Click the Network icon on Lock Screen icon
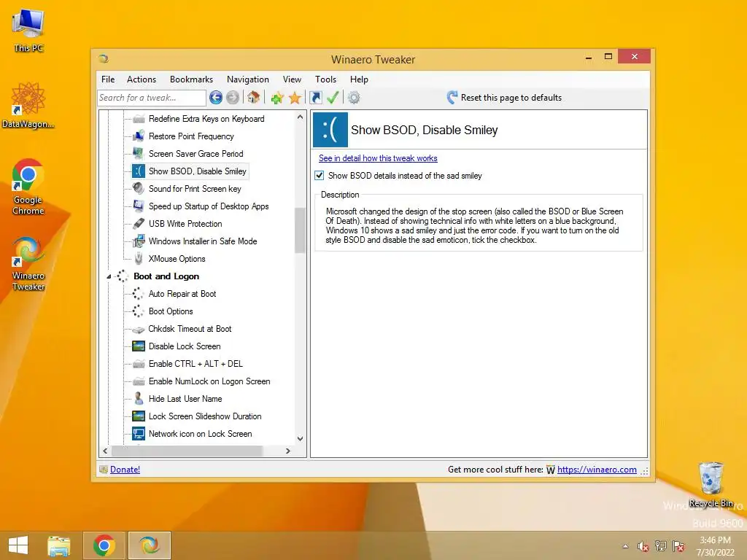The height and width of the screenshot is (560, 747). pos(139,434)
